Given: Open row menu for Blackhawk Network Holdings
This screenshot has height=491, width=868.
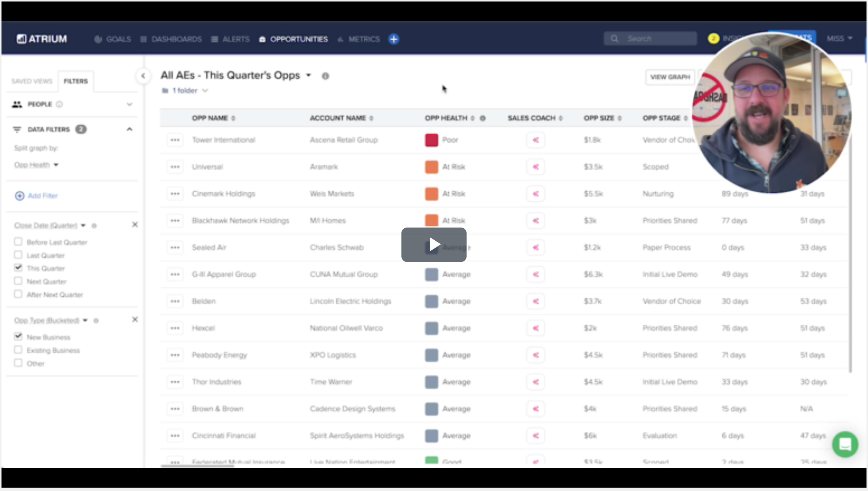Looking at the screenshot, I should click(x=175, y=221).
